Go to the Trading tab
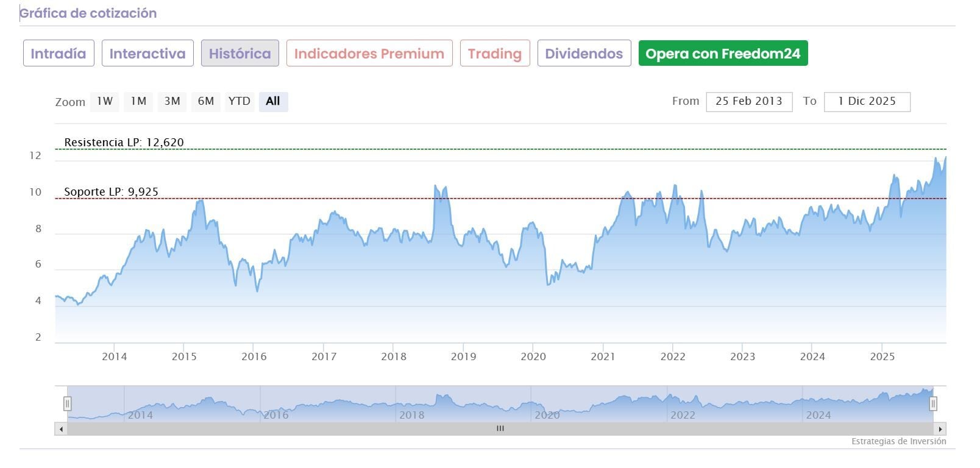The width and height of the screenshot is (980, 468). (x=495, y=54)
